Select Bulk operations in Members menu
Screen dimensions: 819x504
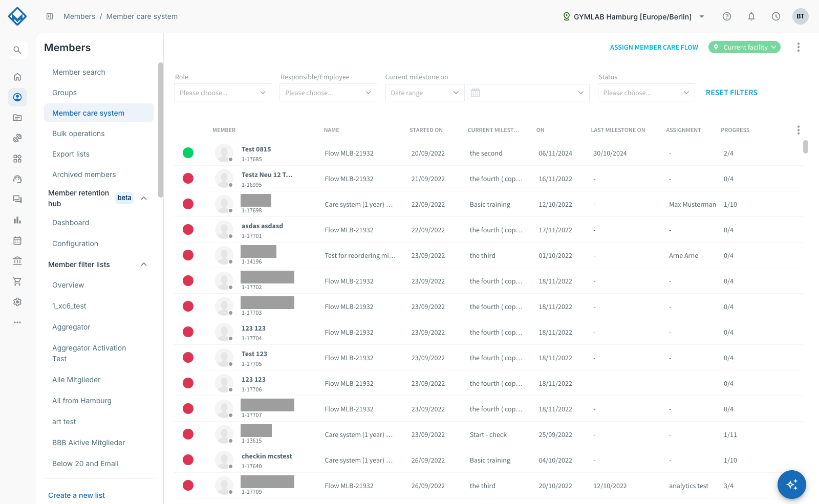point(78,134)
